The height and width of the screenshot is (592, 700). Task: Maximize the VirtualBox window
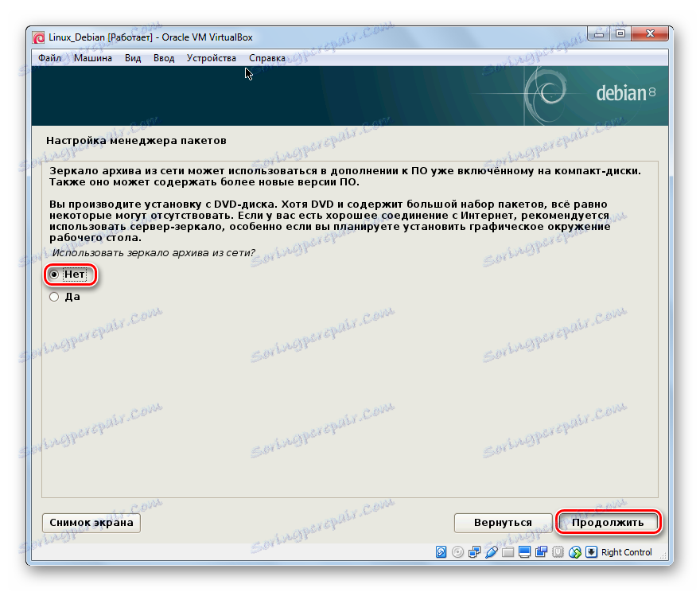620,34
